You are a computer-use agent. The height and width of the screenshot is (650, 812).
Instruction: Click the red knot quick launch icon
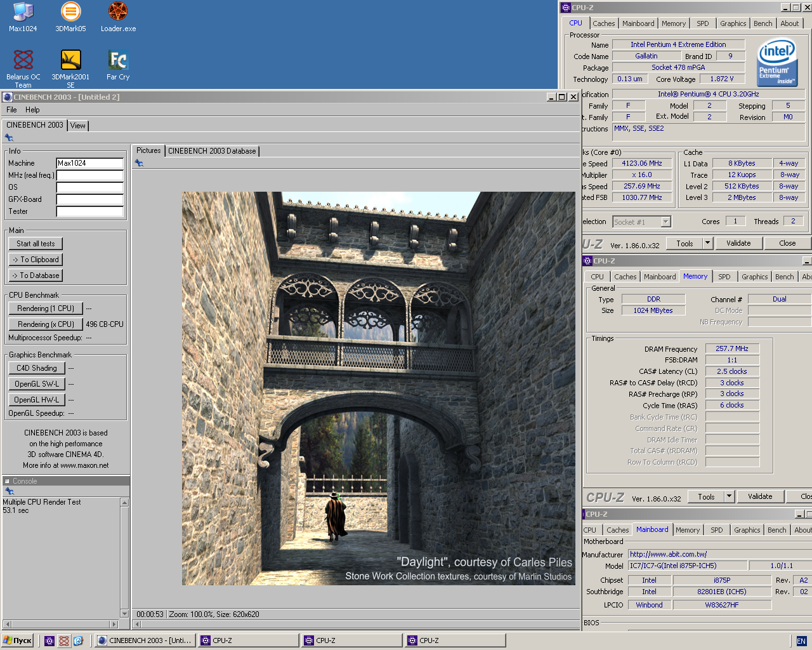click(63, 640)
